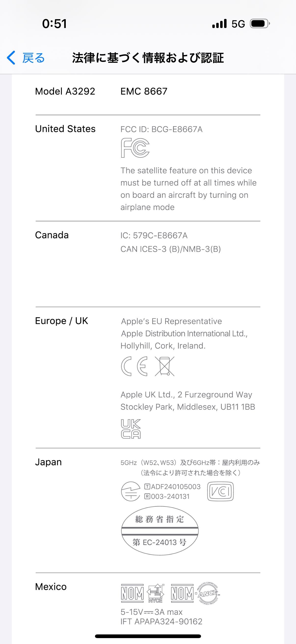Tap the 戻る back button label

[33, 58]
